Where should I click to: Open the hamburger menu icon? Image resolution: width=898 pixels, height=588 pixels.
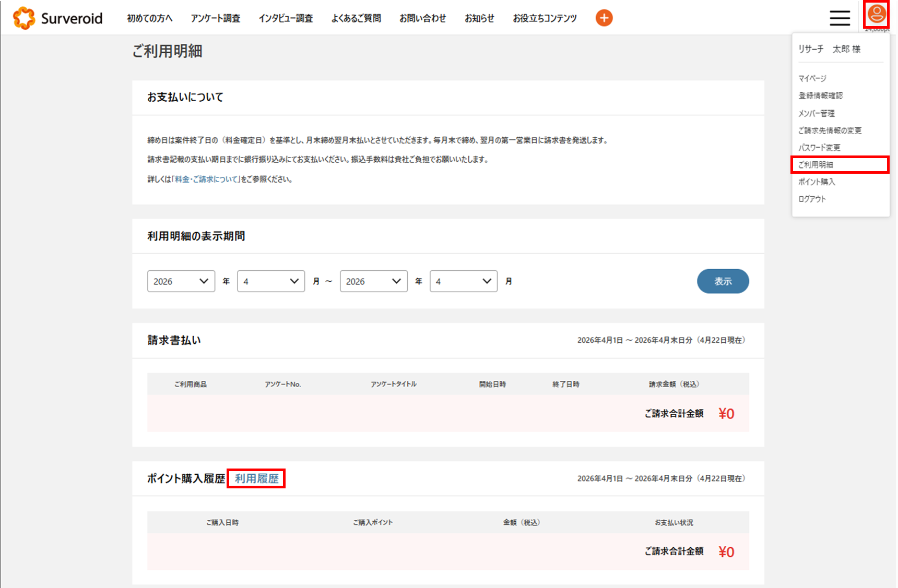click(840, 18)
